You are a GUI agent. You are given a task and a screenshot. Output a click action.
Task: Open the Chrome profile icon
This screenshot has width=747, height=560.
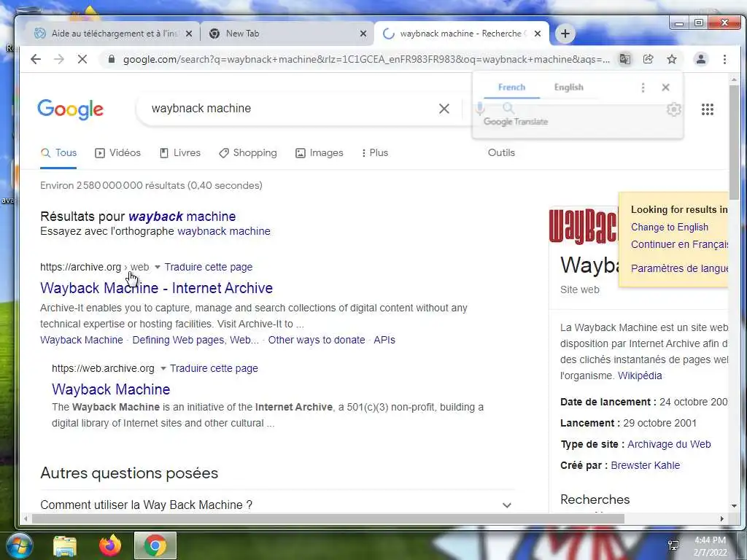[701, 59]
